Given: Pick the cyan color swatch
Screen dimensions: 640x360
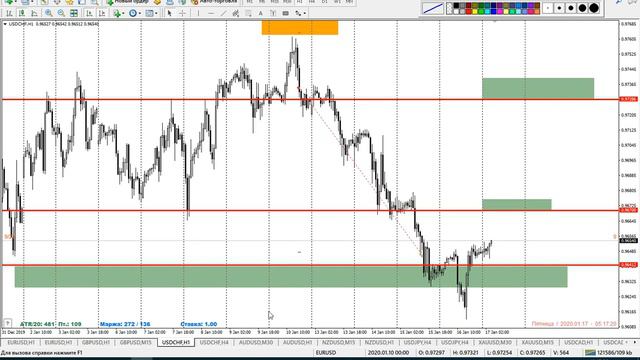Looking at the screenshot, I should pyautogui.click(x=487, y=11).
